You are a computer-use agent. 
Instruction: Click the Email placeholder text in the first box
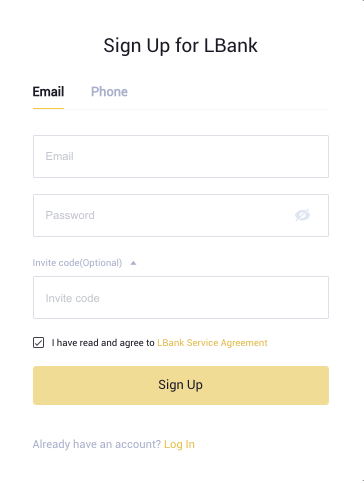[x=59, y=156]
